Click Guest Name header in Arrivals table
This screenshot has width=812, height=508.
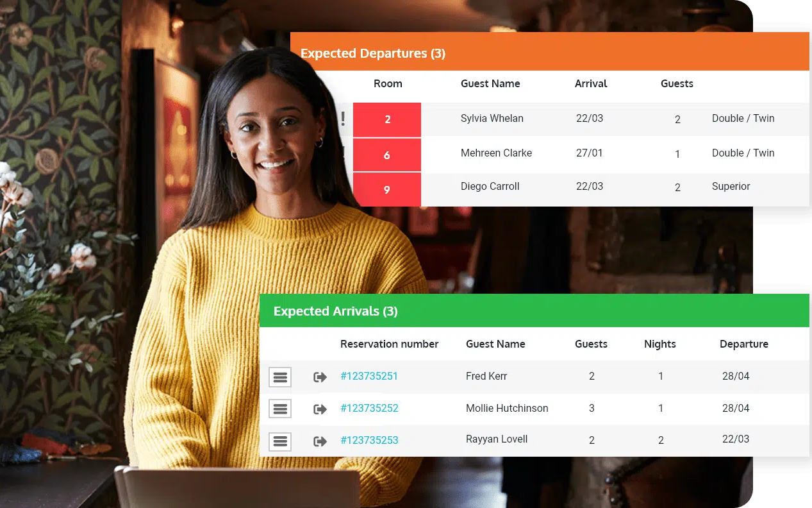coord(495,344)
